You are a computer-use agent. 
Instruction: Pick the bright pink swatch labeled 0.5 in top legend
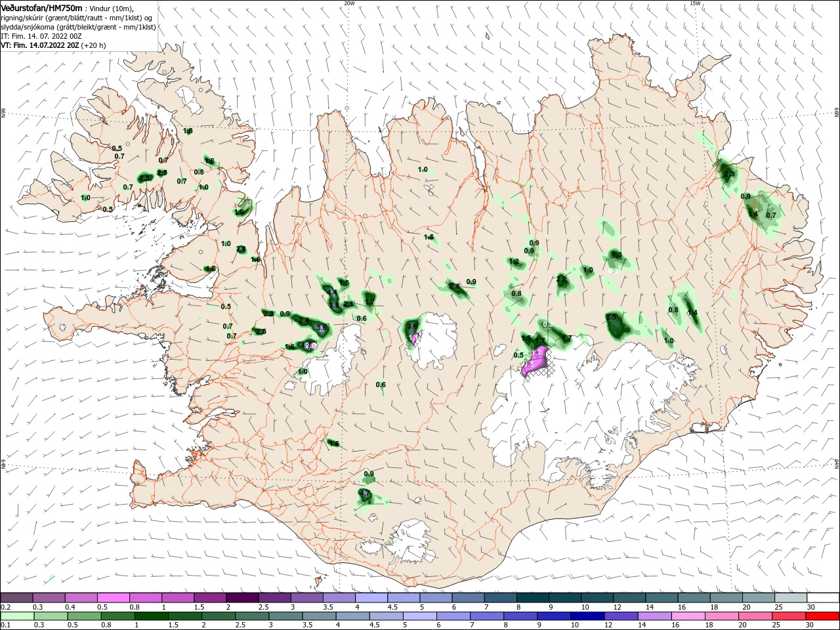click(x=113, y=598)
